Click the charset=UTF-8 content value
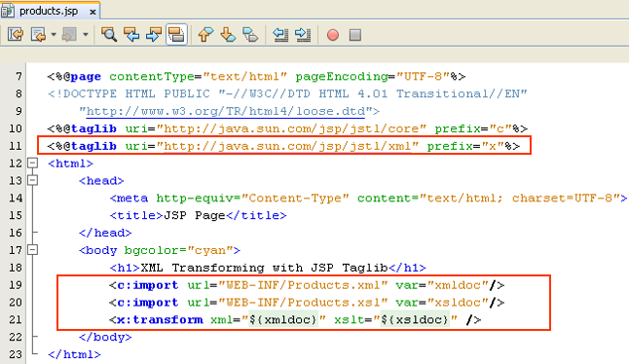Image resolution: width=629 pixels, height=364 pixels. (x=562, y=198)
